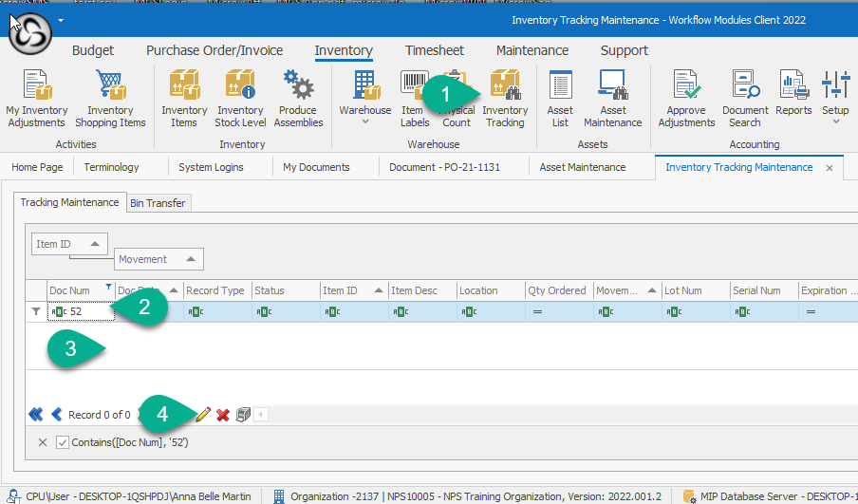Image resolution: width=858 pixels, height=504 pixels.
Task: Switch to the Maintenance ribbon tab
Action: pyautogui.click(x=532, y=50)
